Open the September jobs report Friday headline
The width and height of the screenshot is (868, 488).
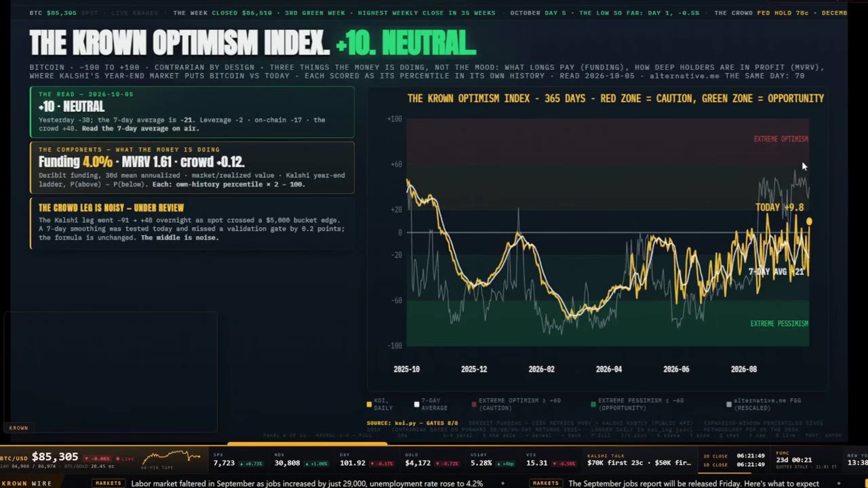(693, 483)
